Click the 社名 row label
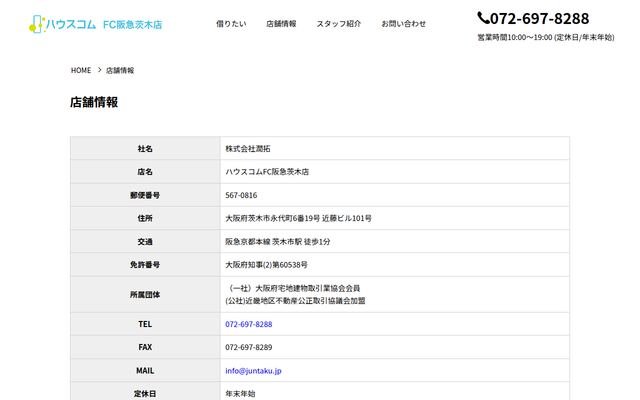 (145, 149)
